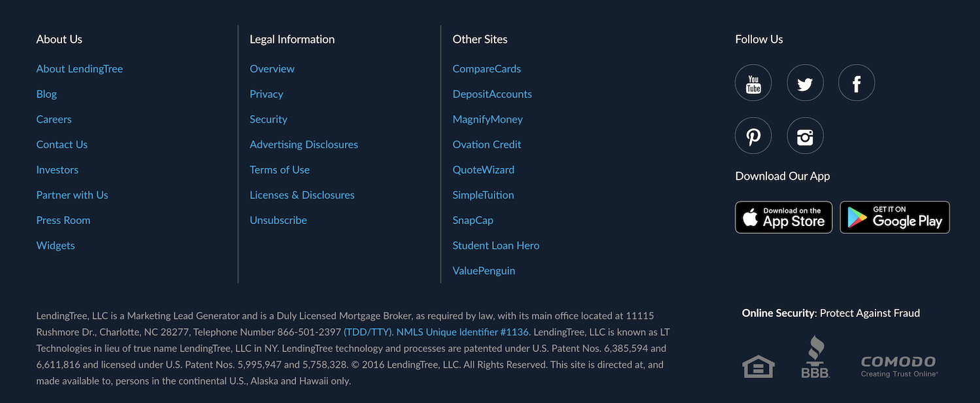View the Privacy policy

[x=266, y=93]
